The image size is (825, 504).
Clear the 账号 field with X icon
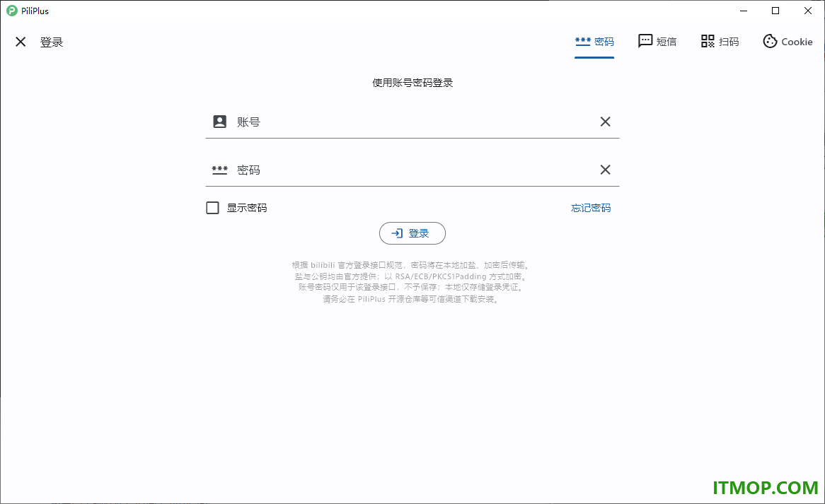tap(605, 122)
